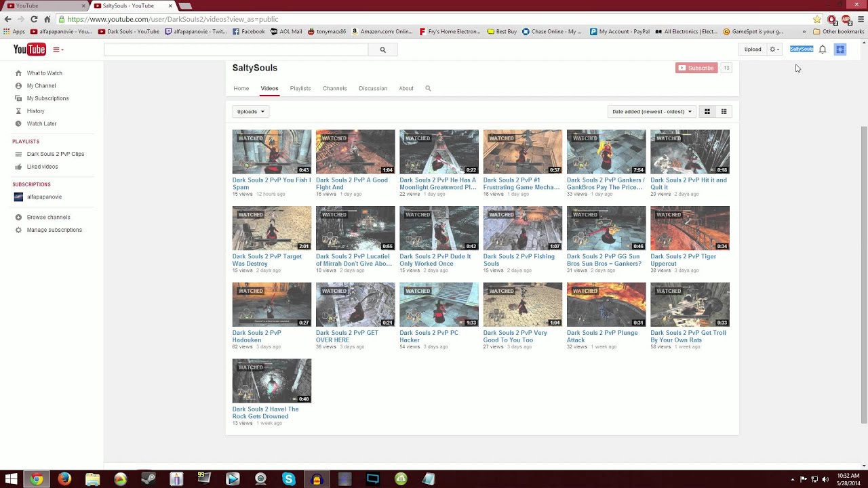Open Dark Souls 2 PvP PC Hacker link
Image resolution: width=868 pixels, height=488 pixels.
click(429, 336)
